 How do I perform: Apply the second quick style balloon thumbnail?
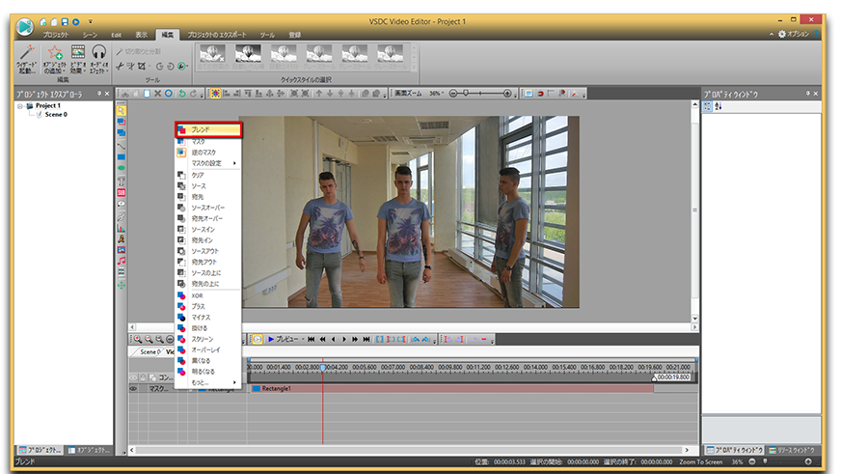(248, 57)
